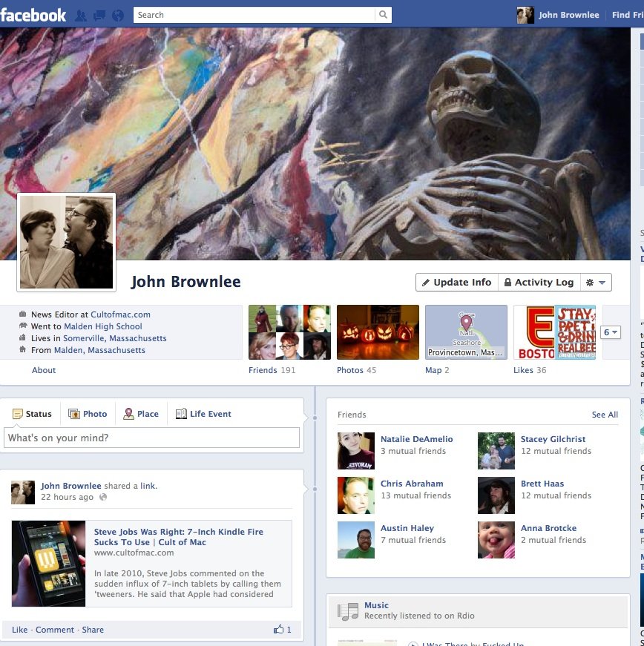Click the Music note icon
Viewport: 644px width, 646px height.
click(348, 611)
